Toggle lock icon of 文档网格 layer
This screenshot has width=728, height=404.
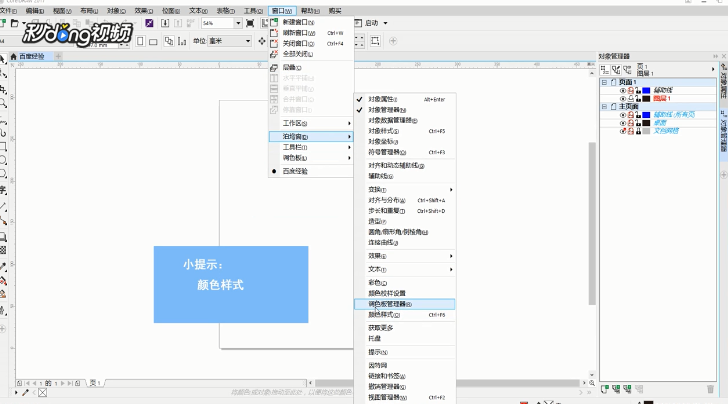[638, 131]
